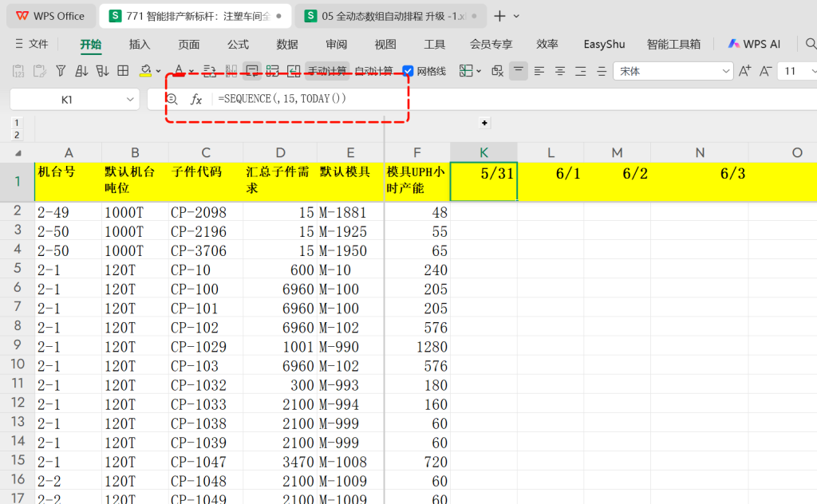Click the select-all corner triangle
The image size is (817, 504).
pyautogui.click(x=18, y=153)
